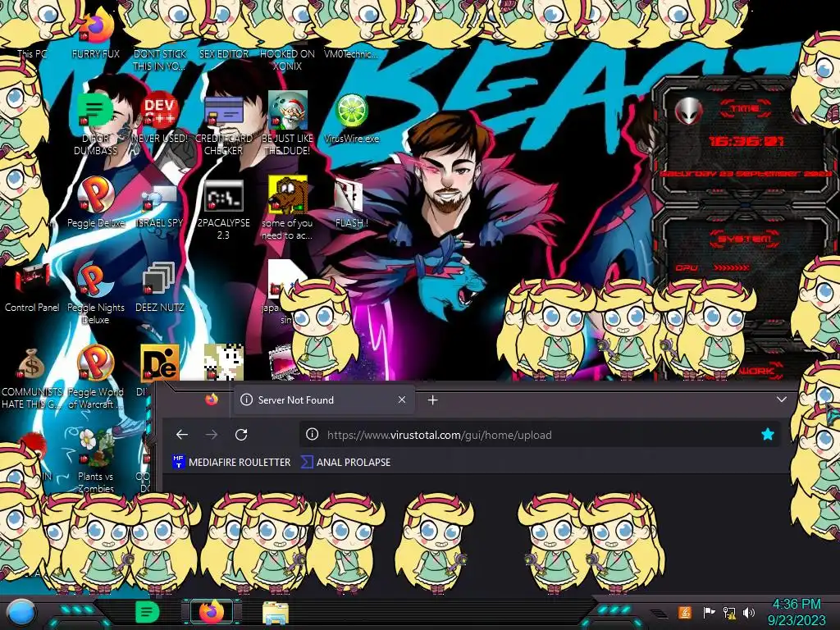Open the SEX EDITOR desktop label
840x630 pixels.
tap(223, 53)
